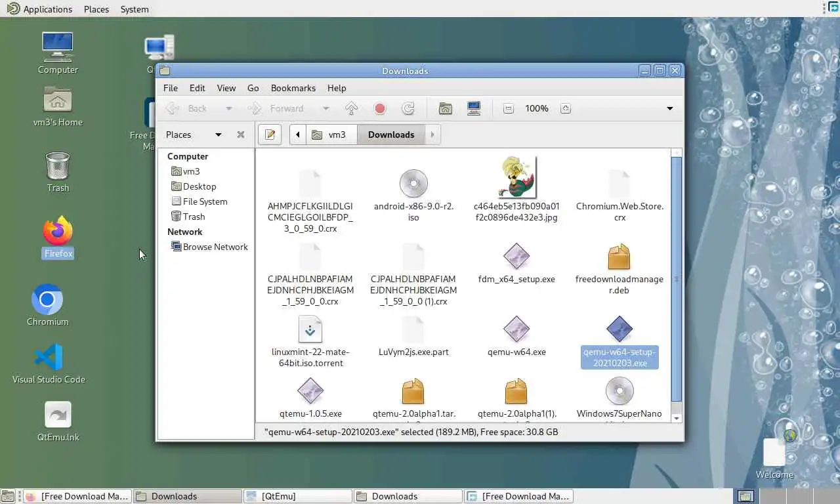Select android-x86-9.0-r2.iso disc icon
This screenshot has height=504, width=840.
point(413,184)
